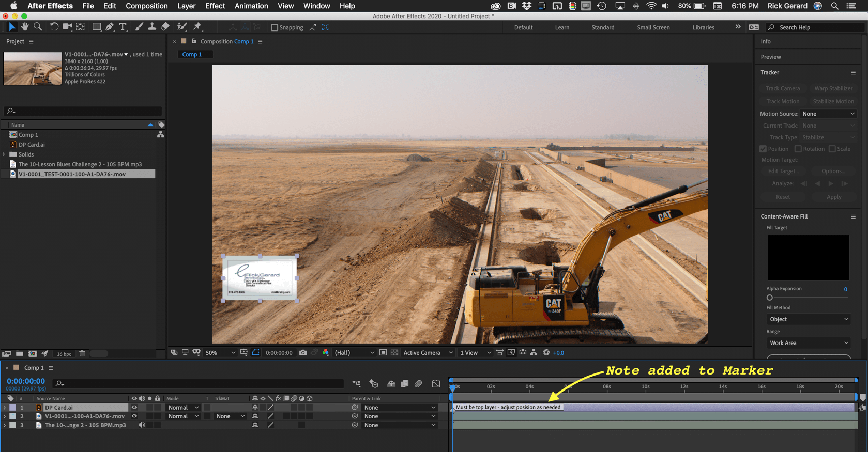868x452 pixels.
Task: Hide the DP Card.ai layer
Action: [134, 408]
